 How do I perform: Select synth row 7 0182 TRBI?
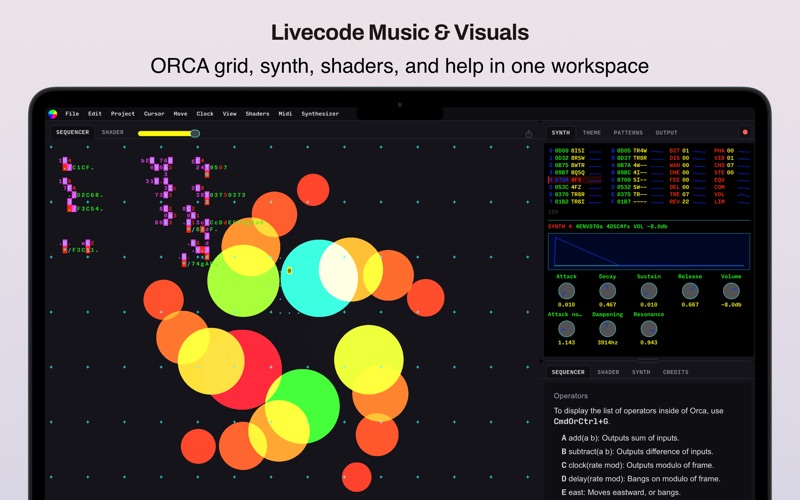(x=575, y=202)
